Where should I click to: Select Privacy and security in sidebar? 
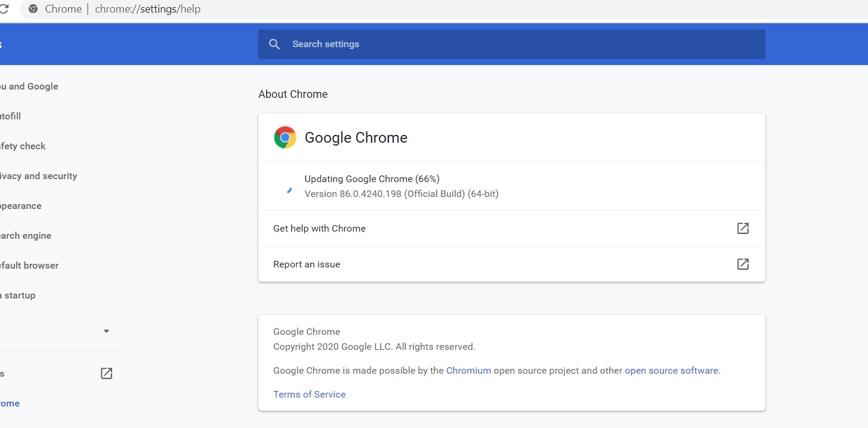38,176
